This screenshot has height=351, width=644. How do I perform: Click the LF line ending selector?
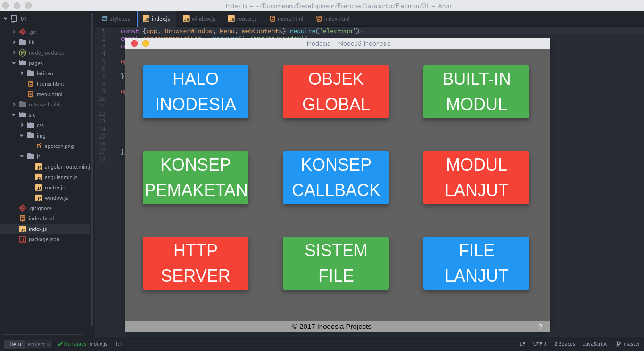pyautogui.click(x=522, y=344)
